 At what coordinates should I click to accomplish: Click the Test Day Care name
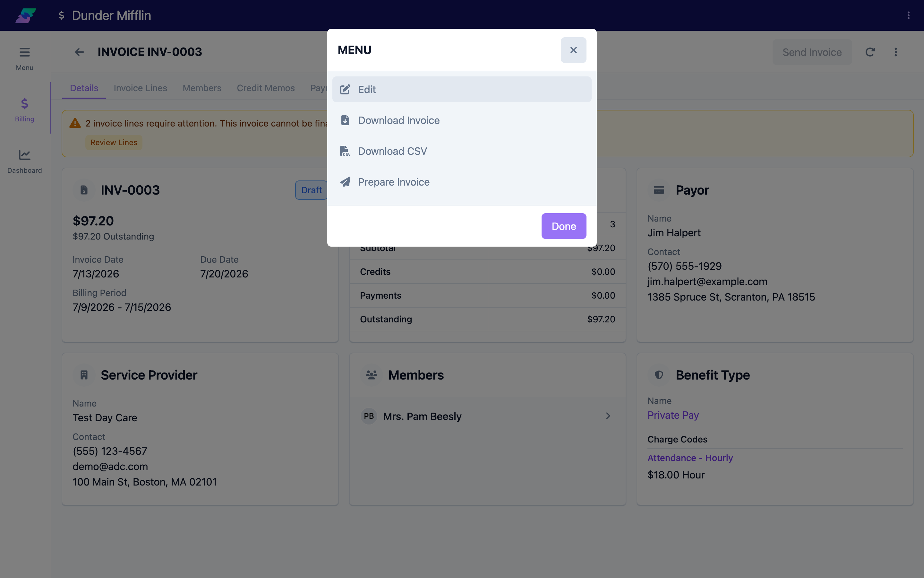tap(105, 417)
